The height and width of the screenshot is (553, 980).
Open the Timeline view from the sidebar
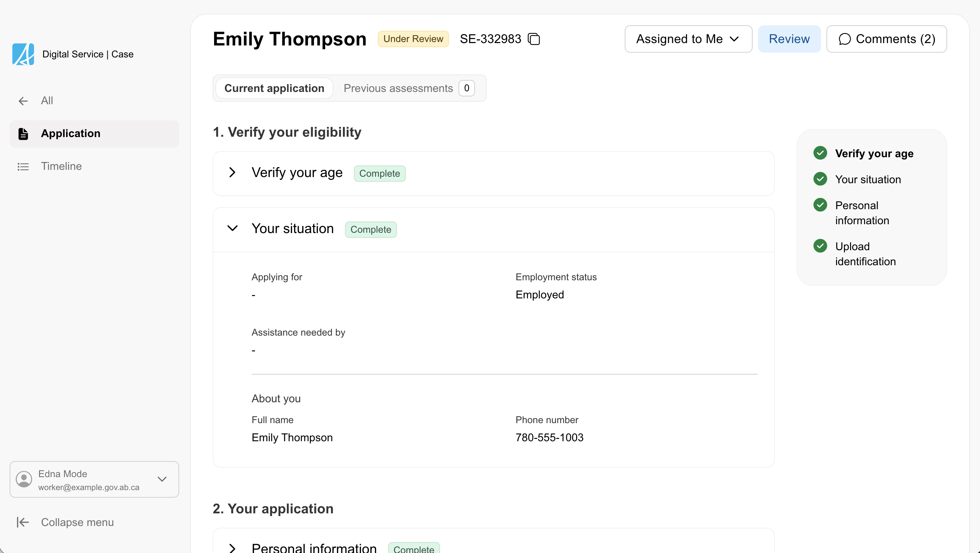[x=61, y=166]
